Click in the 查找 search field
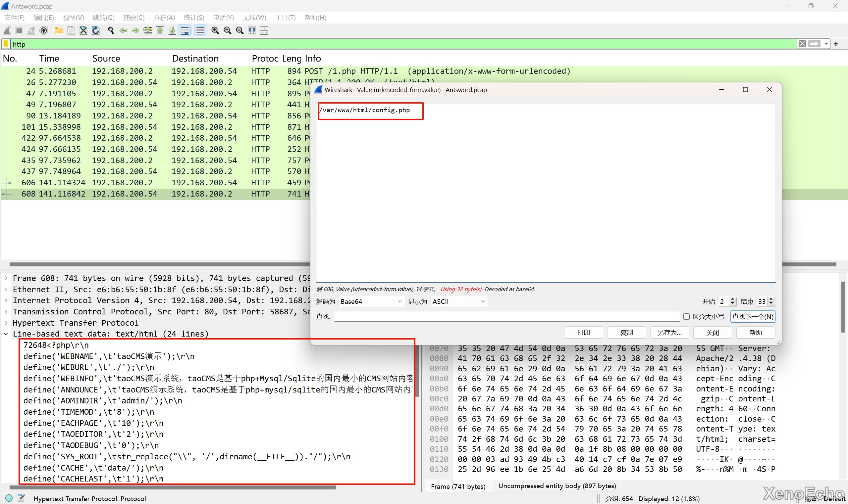848x504 pixels. click(x=506, y=316)
